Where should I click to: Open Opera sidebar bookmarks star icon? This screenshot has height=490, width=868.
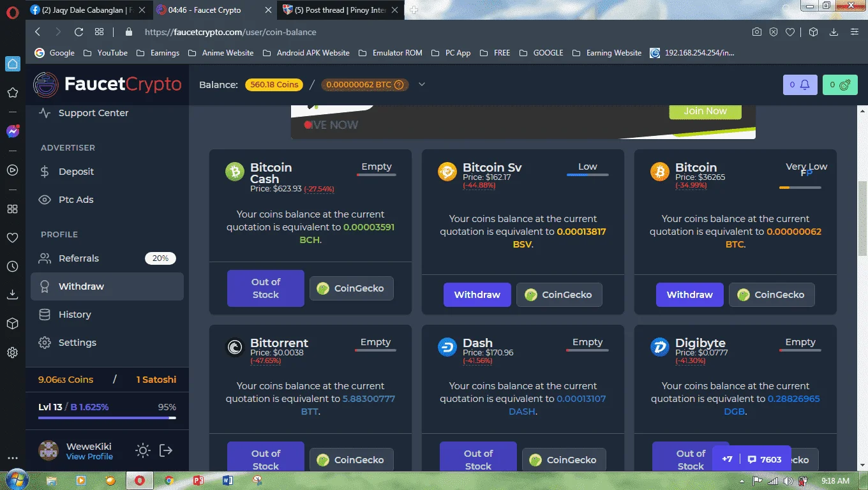point(12,93)
